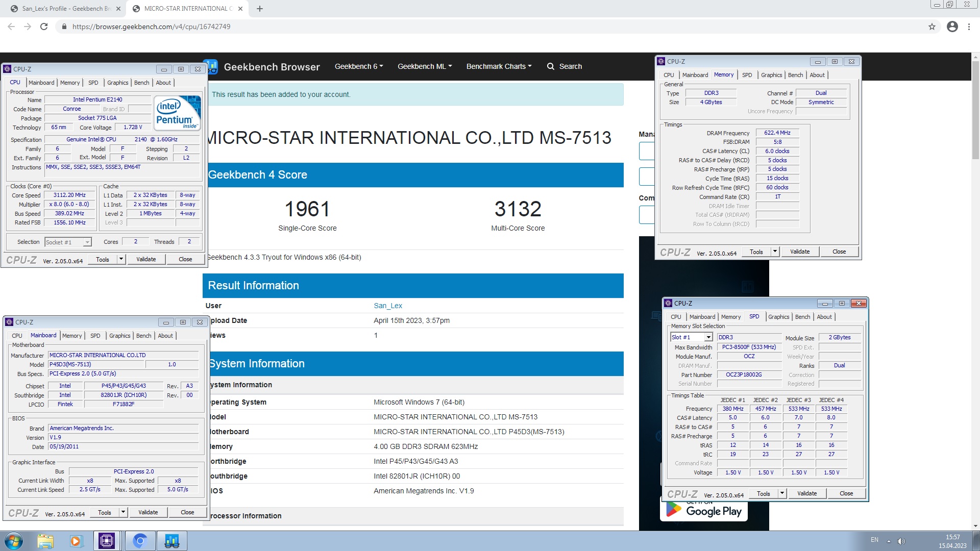Click FSB:DRAM value 5:8

[777, 142]
